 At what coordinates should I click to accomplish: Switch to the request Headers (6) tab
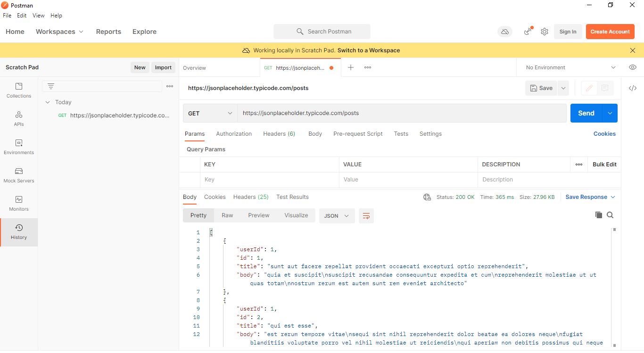(x=279, y=134)
